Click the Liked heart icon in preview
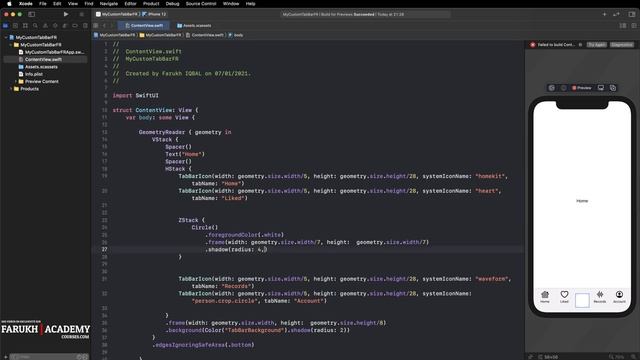The height and width of the screenshot is (360, 640). tap(564, 294)
